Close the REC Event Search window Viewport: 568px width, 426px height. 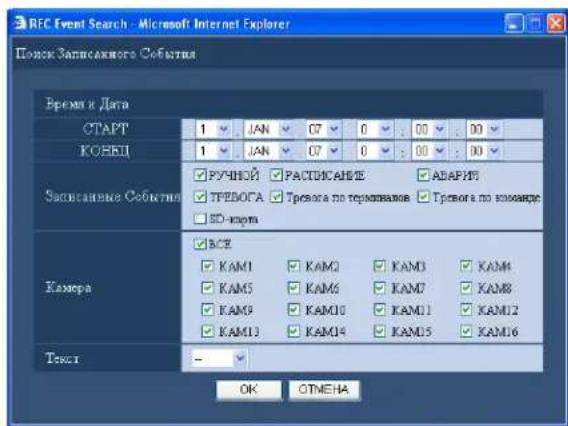pos(555,24)
